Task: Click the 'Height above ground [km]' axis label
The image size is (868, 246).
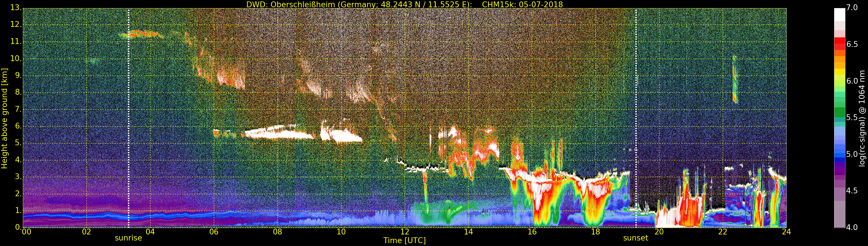Action: [x=4, y=118]
